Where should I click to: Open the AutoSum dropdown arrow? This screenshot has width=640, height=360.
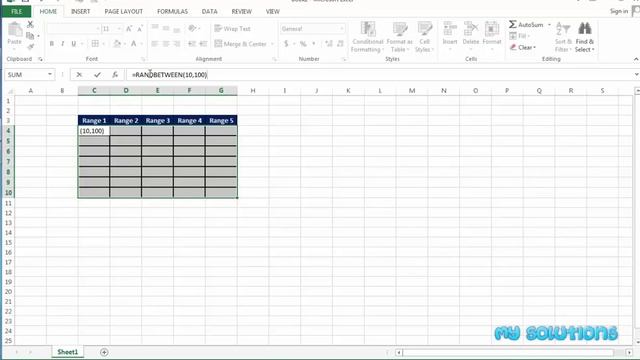(549, 25)
